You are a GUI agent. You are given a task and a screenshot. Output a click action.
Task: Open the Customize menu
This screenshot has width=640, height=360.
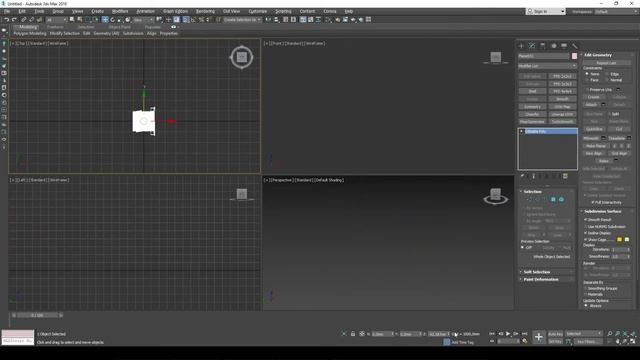258,11
